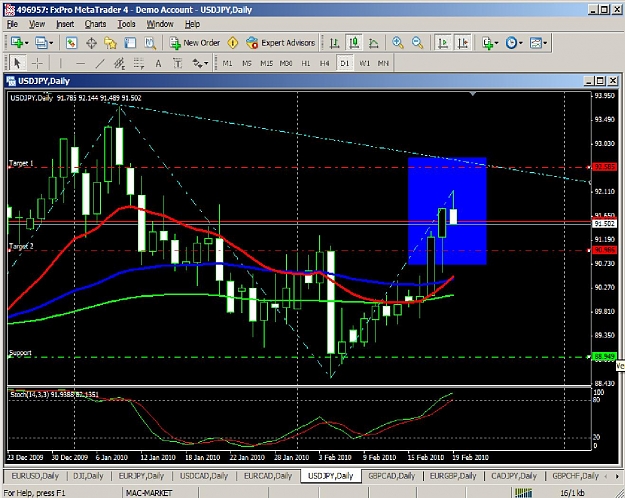Switch chart to bar chart style
The height and width of the screenshot is (498, 625).
[334, 43]
